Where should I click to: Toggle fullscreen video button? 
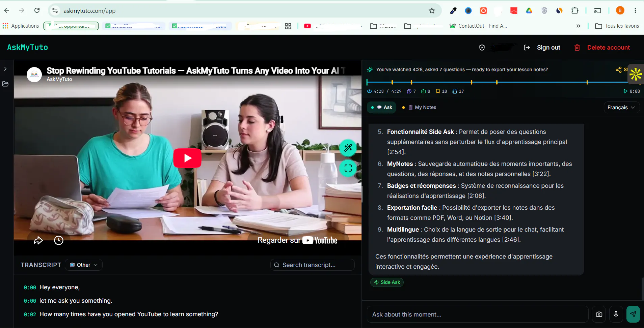pyautogui.click(x=348, y=168)
